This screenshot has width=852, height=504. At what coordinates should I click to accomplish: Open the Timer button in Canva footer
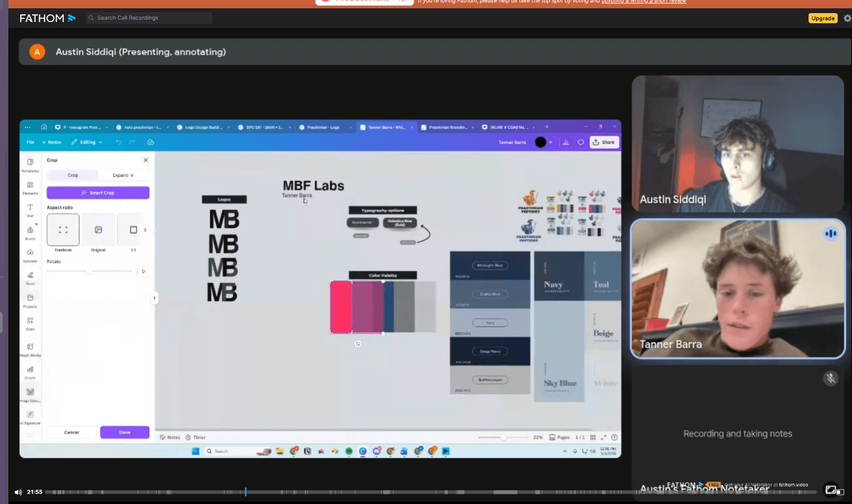(x=195, y=437)
